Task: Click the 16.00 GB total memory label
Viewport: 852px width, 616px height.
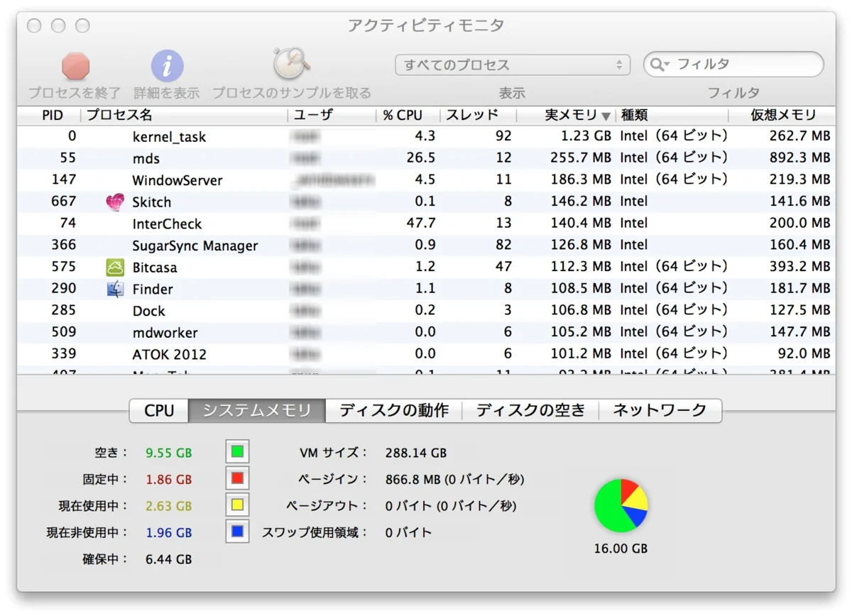Action: (x=621, y=549)
